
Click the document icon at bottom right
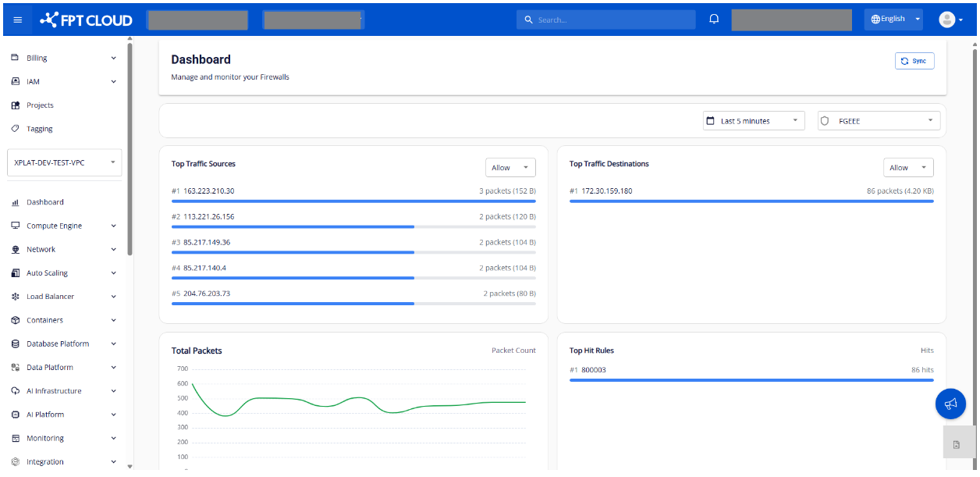tap(957, 444)
